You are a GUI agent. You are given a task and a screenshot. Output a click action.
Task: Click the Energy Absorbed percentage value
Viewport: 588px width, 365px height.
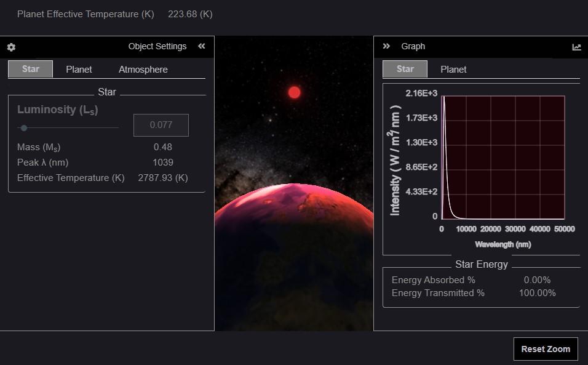click(536, 279)
